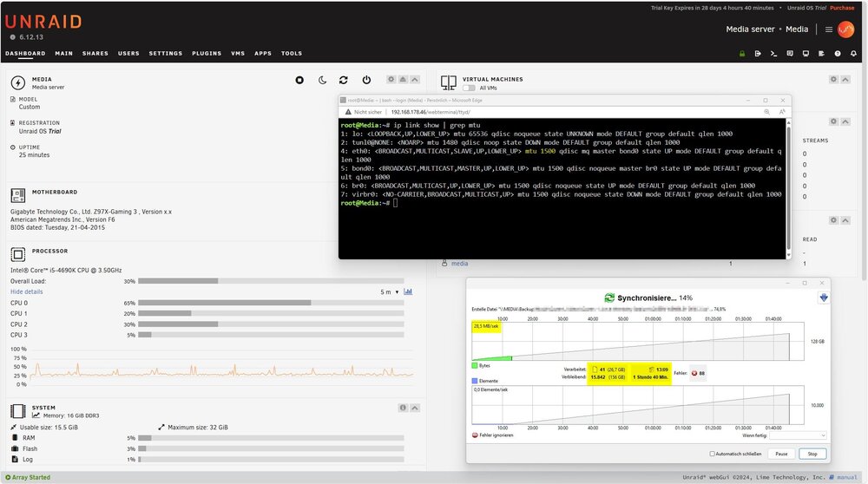Click the Shutdown power icon
The width and height of the screenshot is (868, 484).
[x=366, y=80]
